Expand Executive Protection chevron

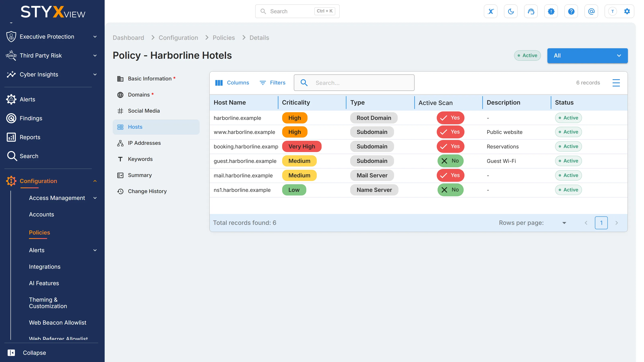pos(95,36)
